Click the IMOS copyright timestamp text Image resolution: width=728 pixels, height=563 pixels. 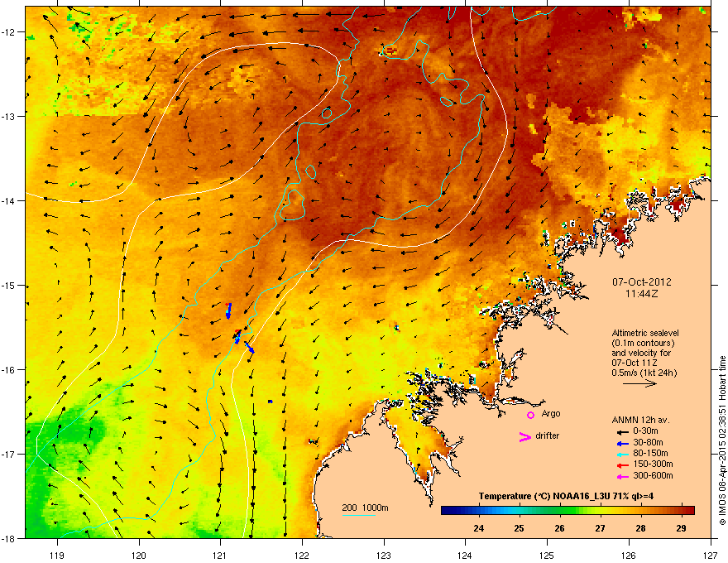tap(722, 440)
